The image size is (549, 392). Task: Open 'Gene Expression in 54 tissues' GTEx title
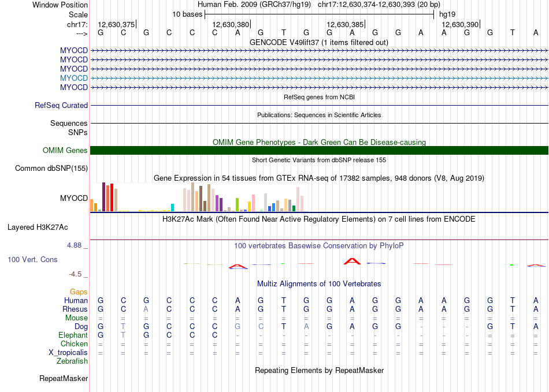coord(319,178)
